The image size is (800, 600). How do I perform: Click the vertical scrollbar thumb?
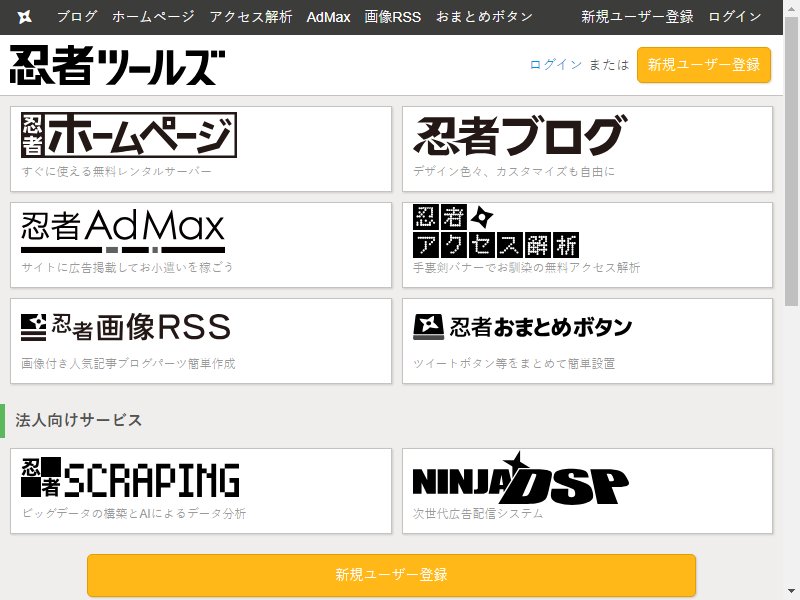[x=791, y=161]
